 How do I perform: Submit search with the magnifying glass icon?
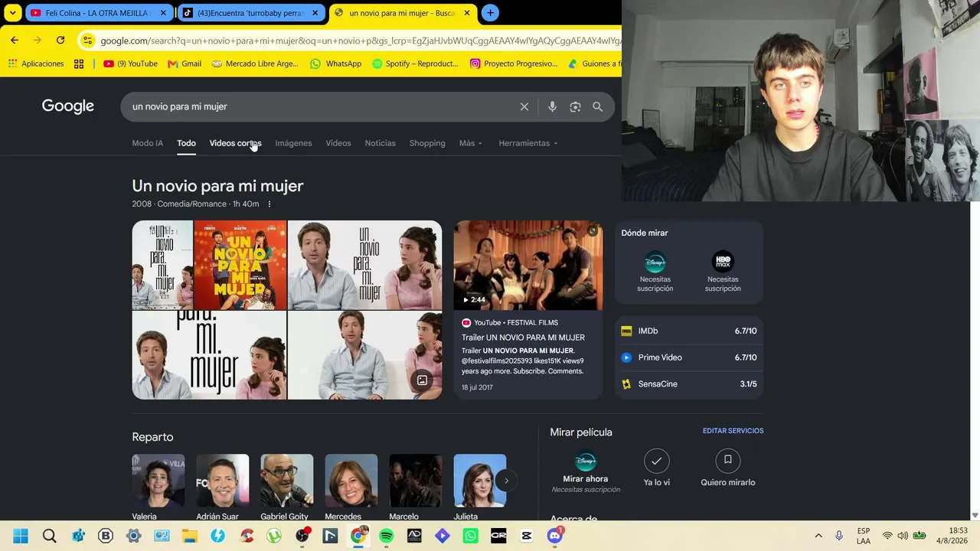pos(597,107)
